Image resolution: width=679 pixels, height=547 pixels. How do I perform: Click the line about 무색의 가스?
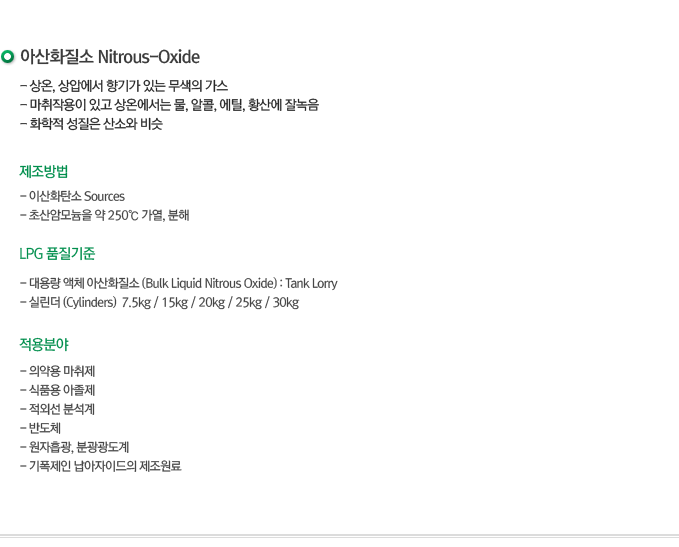coord(124,86)
